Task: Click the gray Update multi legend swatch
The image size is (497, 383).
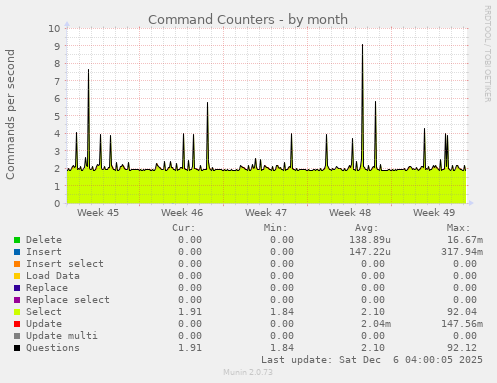Action: click(17, 336)
